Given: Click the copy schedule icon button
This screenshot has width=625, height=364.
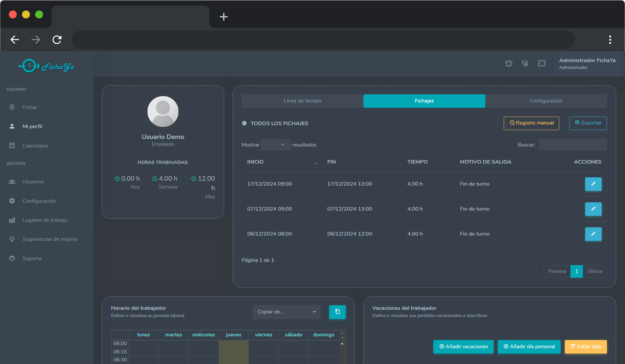Looking at the screenshot, I should click(x=337, y=312).
